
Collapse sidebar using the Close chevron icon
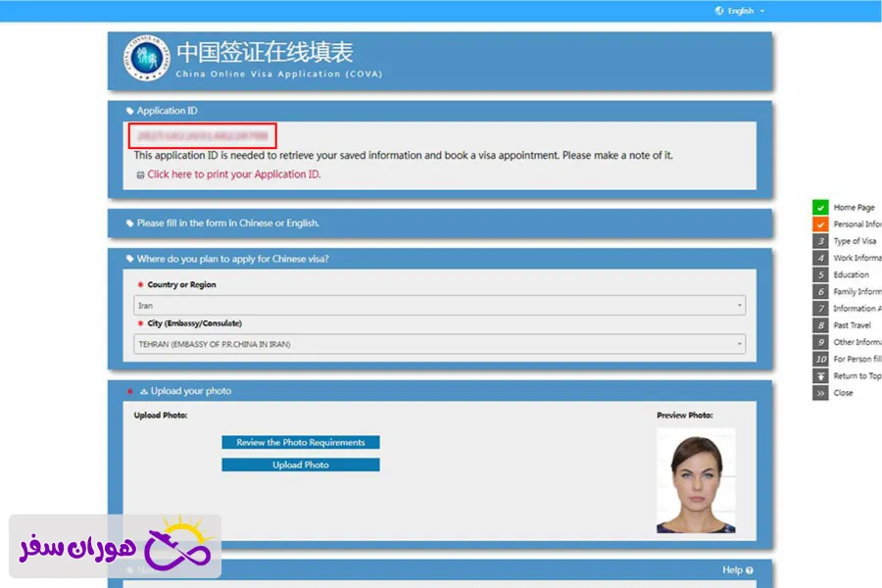coord(820,393)
